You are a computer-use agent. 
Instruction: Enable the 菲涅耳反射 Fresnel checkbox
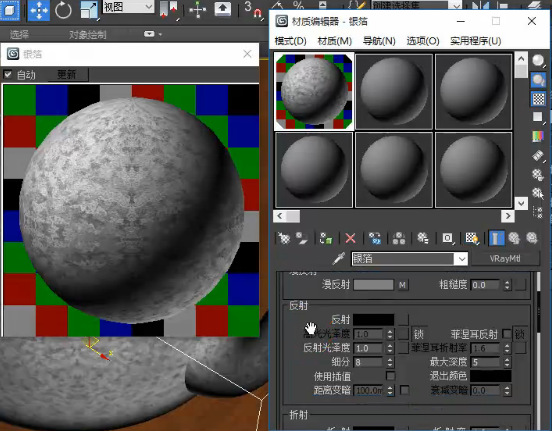506,333
